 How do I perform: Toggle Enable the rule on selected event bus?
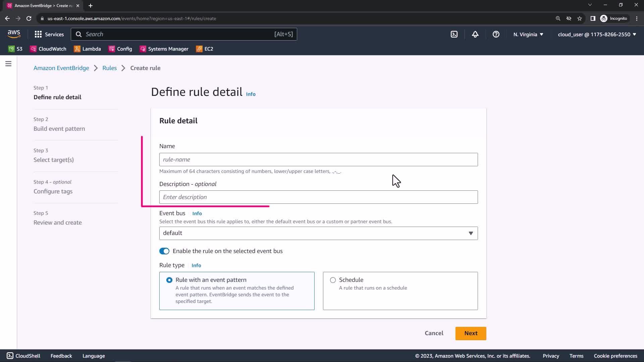(164, 251)
